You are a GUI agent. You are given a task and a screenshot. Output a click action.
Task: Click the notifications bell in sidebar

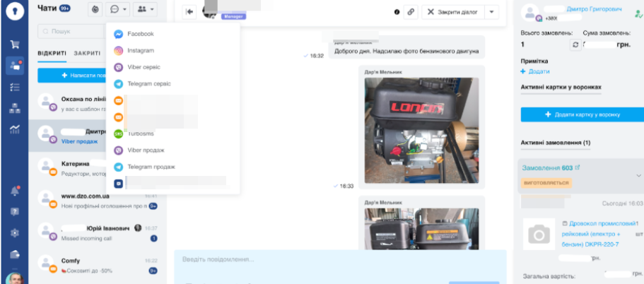click(x=14, y=191)
